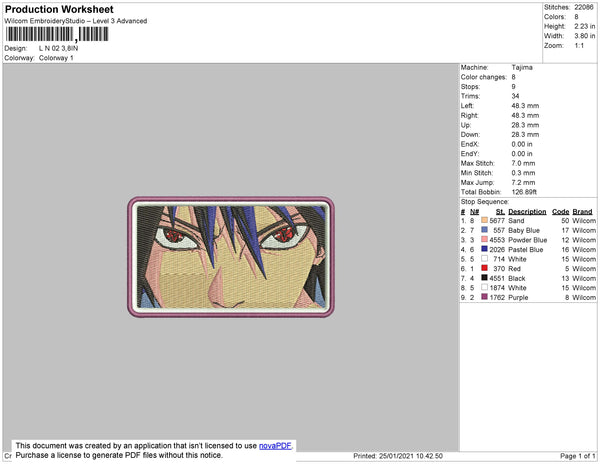600x464 pixels.
Task: Click the Zoom value '1:1'
Action: (579, 46)
